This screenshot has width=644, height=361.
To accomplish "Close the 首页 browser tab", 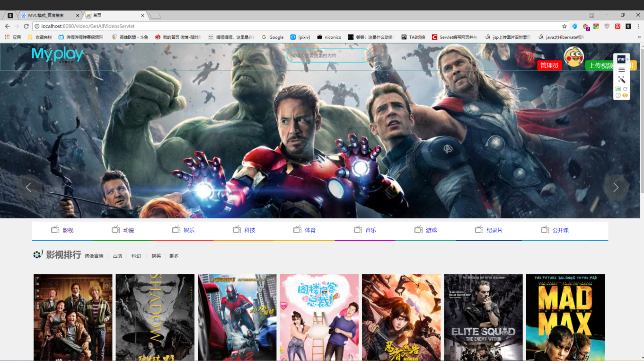I will pyautogui.click(x=142, y=16).
